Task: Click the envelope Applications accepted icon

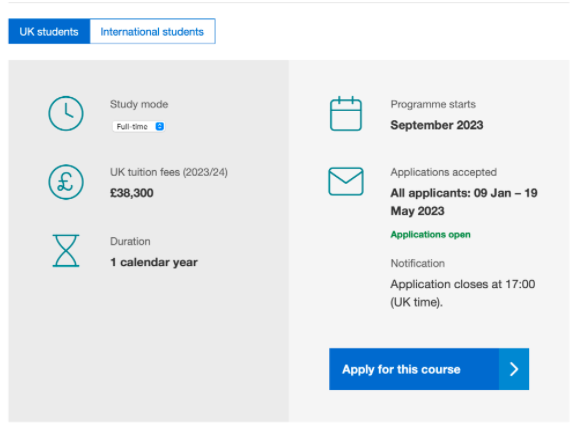Action: pyautogui.click(x=346, y=181)
